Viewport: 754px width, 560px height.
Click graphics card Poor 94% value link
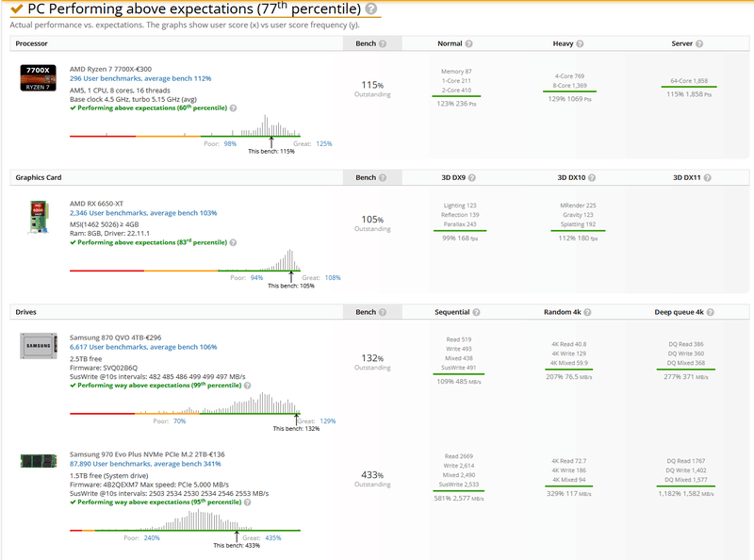coord(256,278)
